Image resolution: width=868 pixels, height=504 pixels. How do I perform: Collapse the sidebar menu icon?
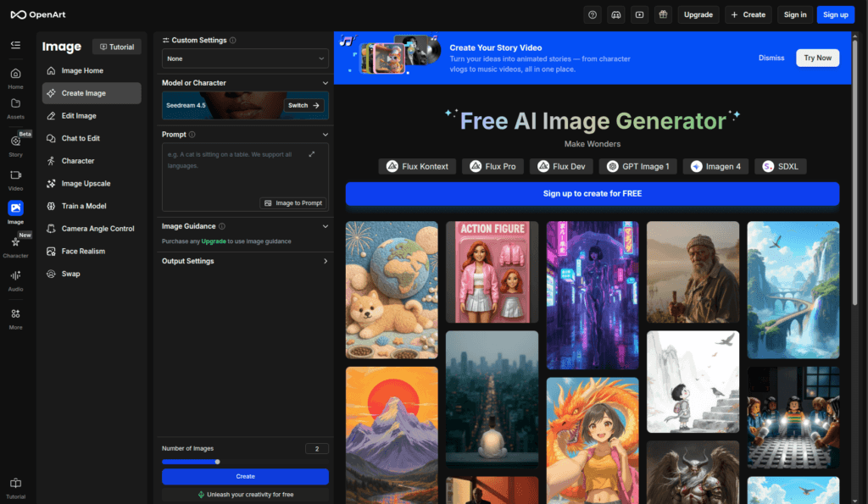tap(15, 45)
